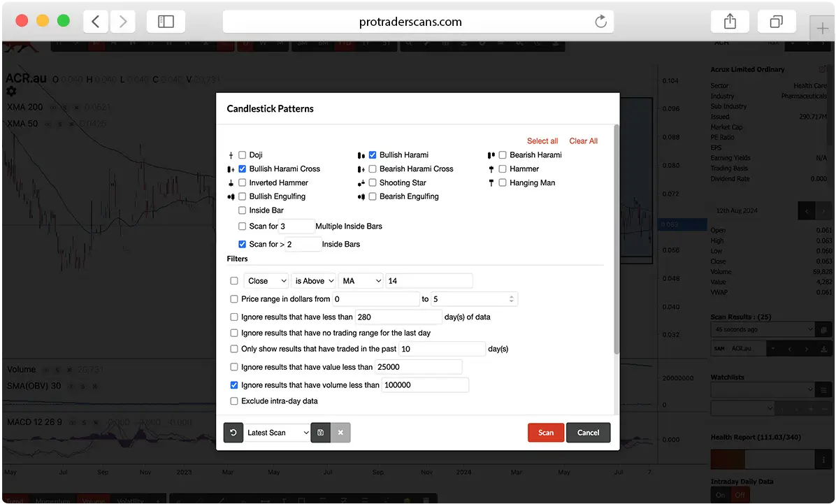Image resolution: width=836 pixels, height=504 pixels.
Task: Cancel the Candlestick Patterns dialog
Action: [x=588, y=433]
